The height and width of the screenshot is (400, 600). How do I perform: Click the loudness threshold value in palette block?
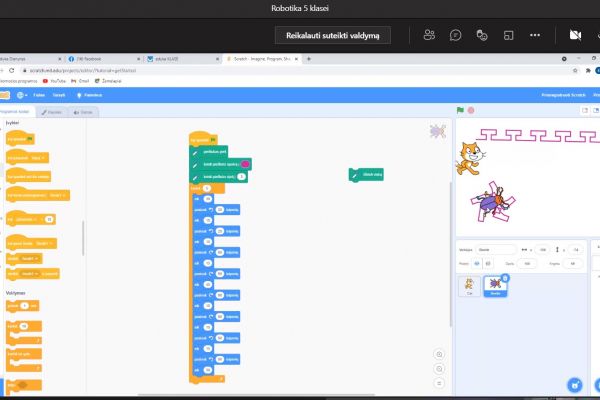(49, 219)
